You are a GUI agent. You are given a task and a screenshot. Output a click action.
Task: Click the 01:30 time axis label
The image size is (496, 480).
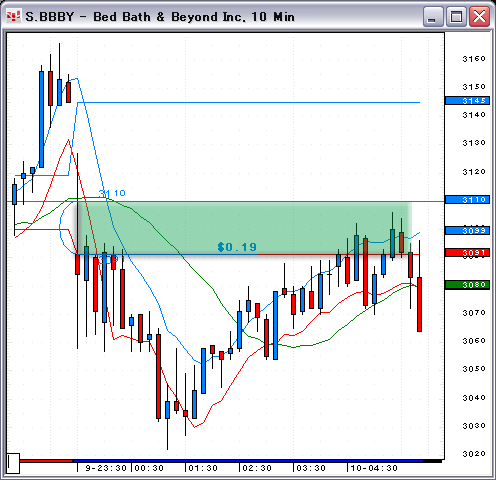[x=203, y=468]
